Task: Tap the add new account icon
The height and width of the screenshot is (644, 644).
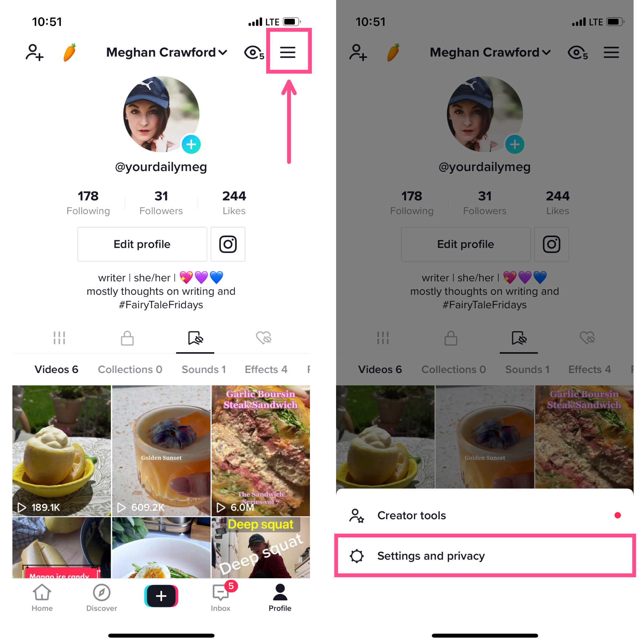Action: 34,52
